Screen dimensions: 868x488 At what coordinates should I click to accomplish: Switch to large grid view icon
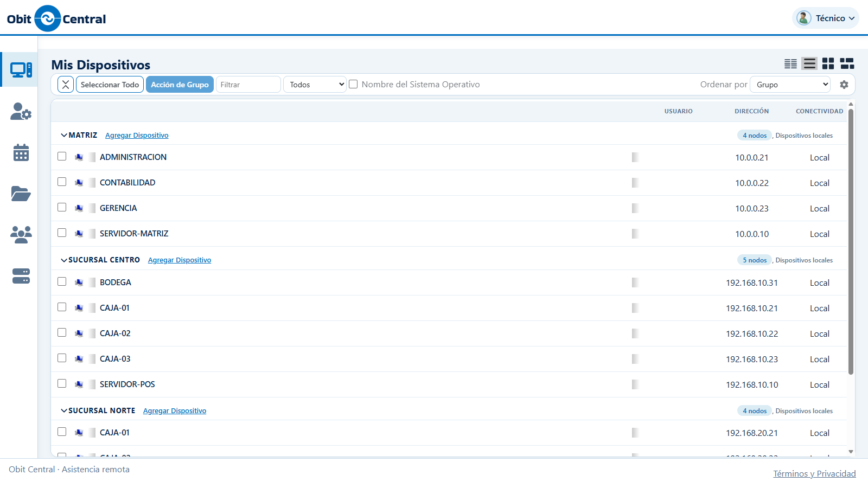[x=828, y=64]
